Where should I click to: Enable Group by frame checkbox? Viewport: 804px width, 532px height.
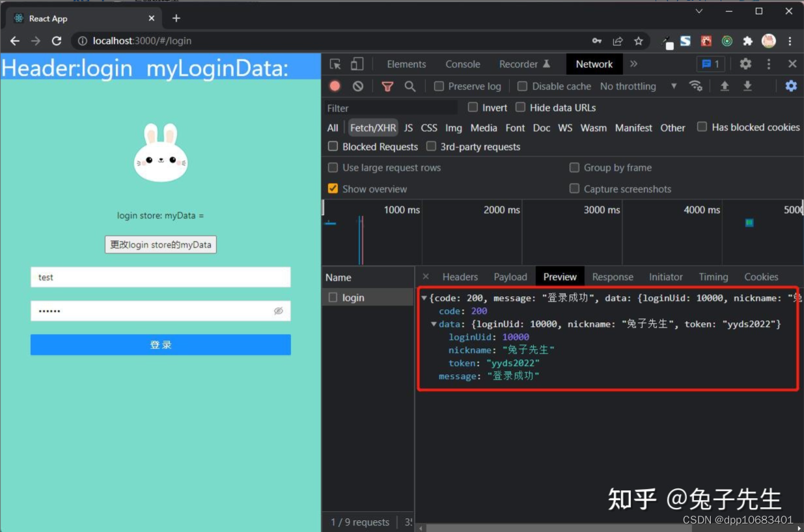tap(574, 167)
